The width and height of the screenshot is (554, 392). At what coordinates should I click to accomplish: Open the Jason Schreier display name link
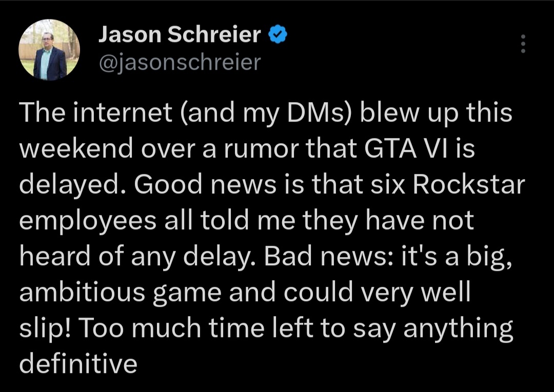coord(180,35)
